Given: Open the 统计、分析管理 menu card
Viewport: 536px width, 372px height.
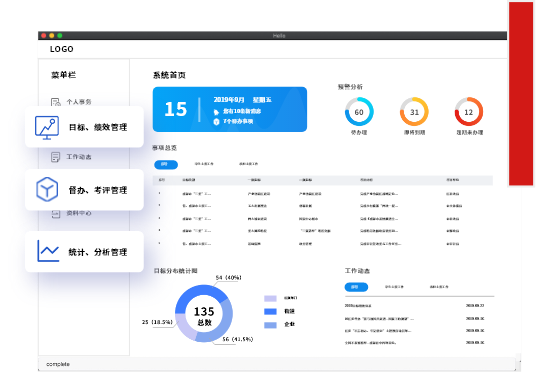Looking at the screenshot, I should tap(84, 252).
